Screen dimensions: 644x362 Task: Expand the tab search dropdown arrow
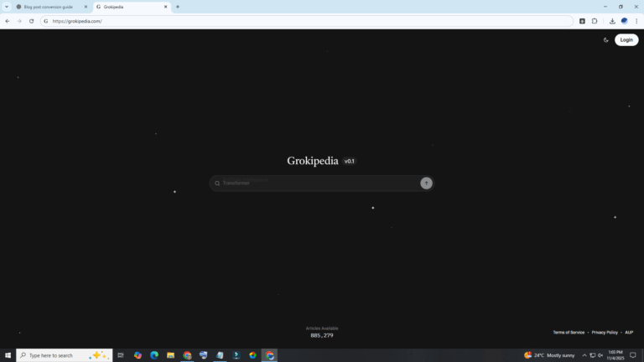7,7
